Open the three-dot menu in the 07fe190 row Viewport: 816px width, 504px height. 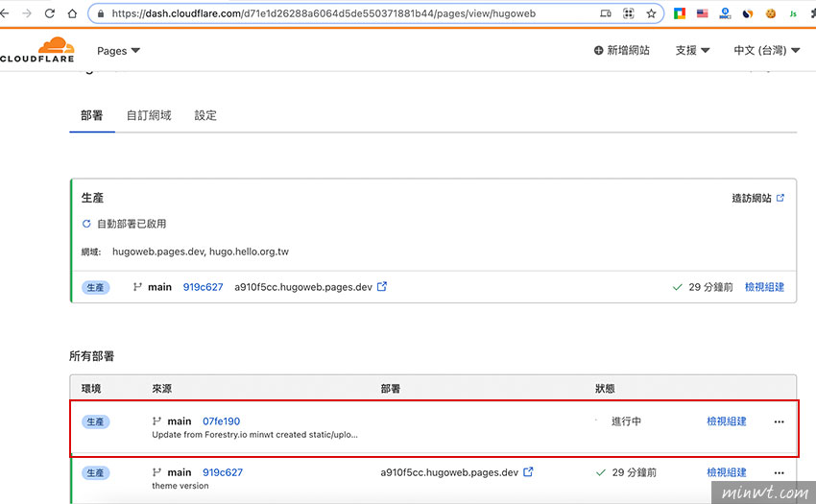coord(780,421)
